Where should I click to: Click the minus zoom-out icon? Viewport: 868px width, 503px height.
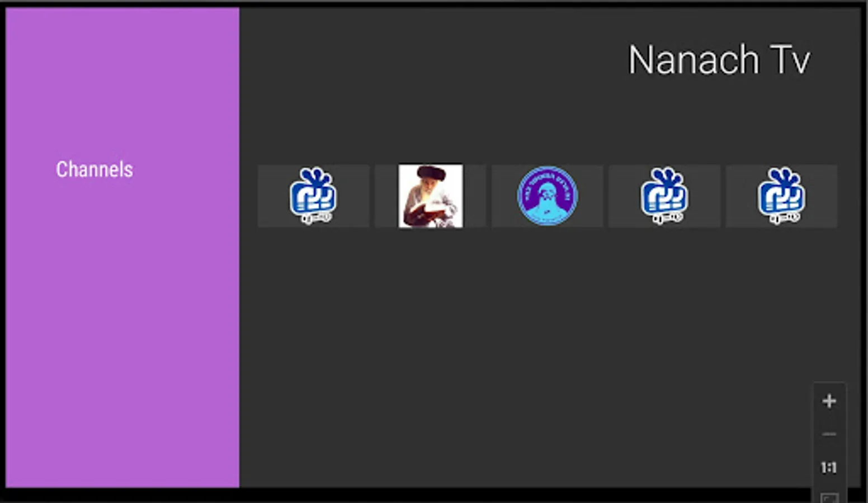tap(829, 434)
